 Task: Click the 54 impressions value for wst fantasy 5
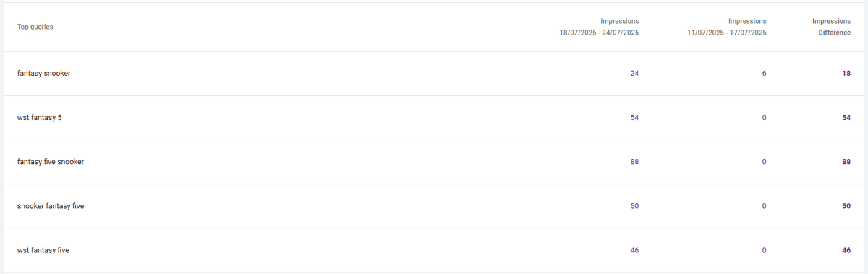click(634, 118)
